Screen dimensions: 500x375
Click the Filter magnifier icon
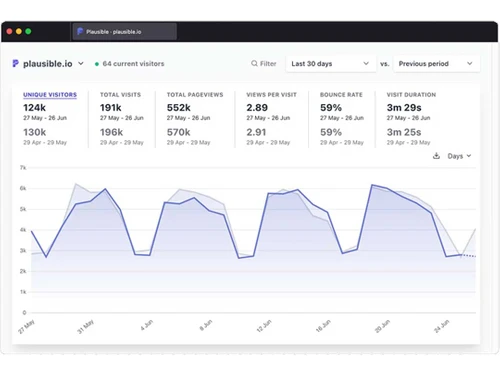(254, 63)
